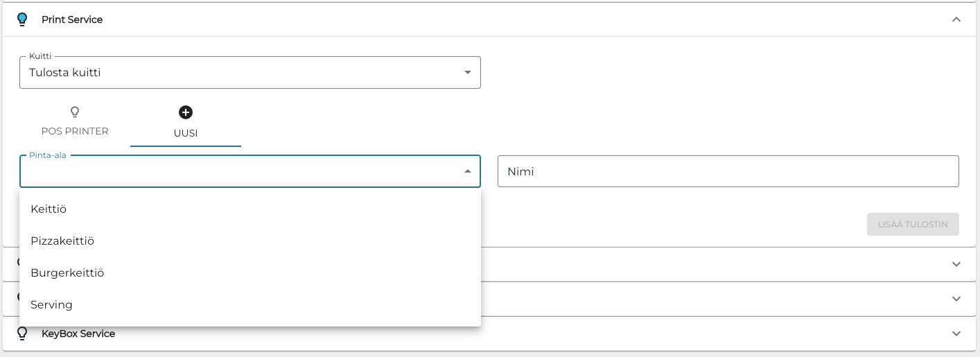The width and height of the screenshot is (980, 357).
Task: Expand the panel directly below LISÄÄ TULOSTIN
Action: (x=956, y=264)
